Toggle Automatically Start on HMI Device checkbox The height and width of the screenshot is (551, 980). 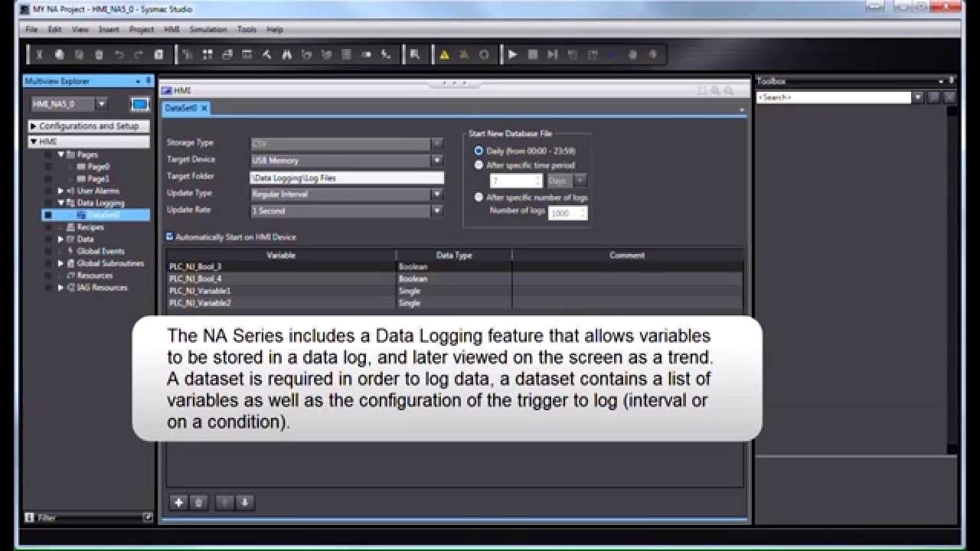click(170, 237)
